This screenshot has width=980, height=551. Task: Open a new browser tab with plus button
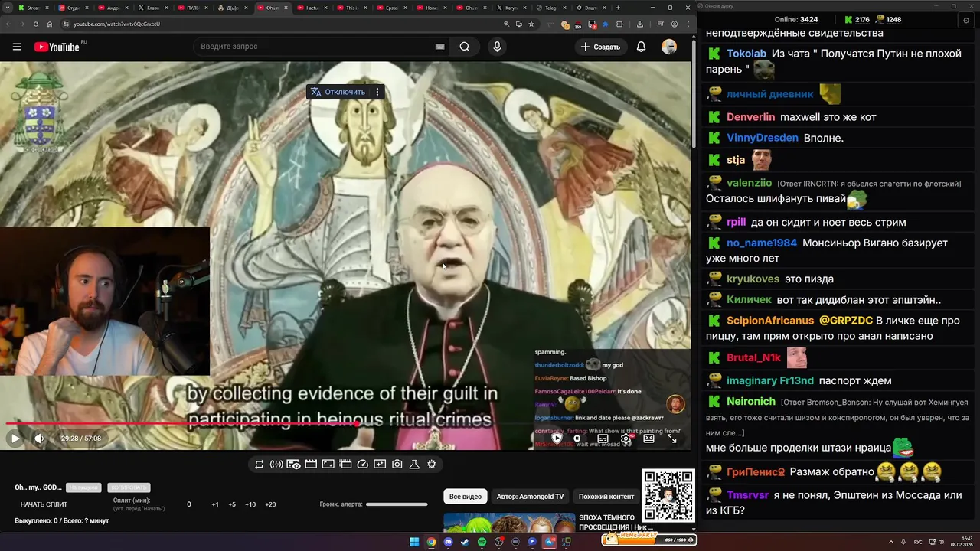(618, 8)
